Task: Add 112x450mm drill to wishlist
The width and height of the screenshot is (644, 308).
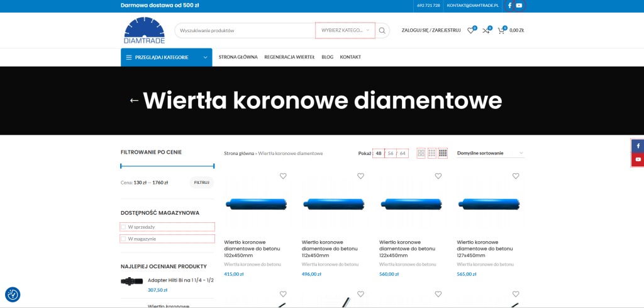Action: pyautogui.click(x=360, y=176)
